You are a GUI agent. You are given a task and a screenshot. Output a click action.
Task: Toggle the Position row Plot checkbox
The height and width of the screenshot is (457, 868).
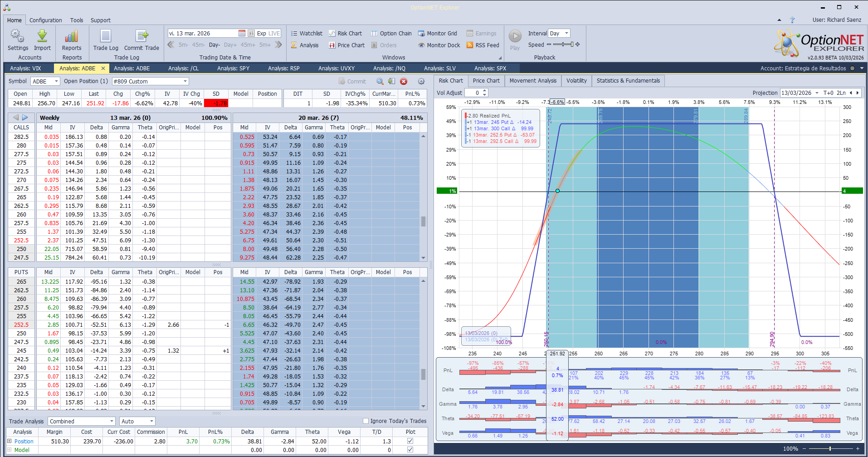(410, 441)
